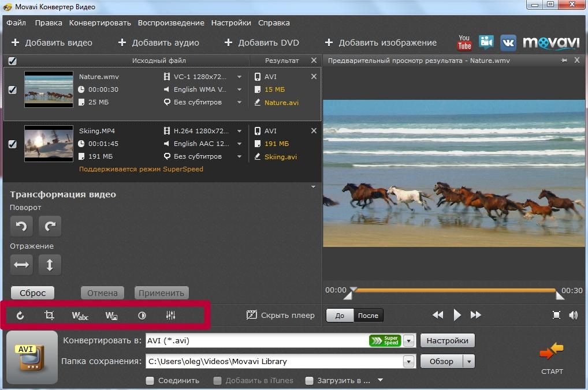Viewport: 588px width, 390px height.
Task: Rename output file Nature.avi
Action: pyautogui.click(x=281, y=102)
